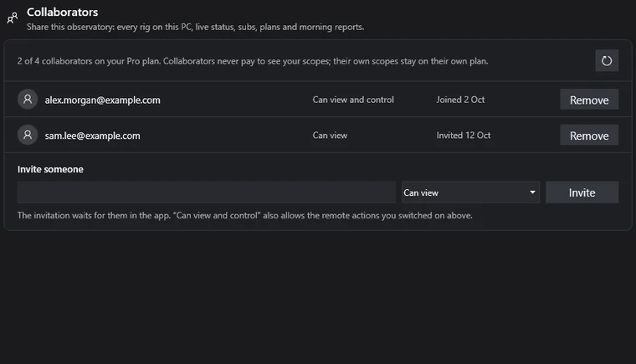
Task: Click the 'Share this observatory' description text
Action: 196,27
